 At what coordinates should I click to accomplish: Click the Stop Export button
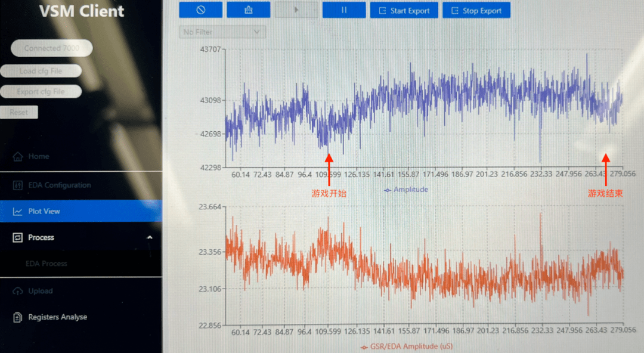[x=476, y=11]
